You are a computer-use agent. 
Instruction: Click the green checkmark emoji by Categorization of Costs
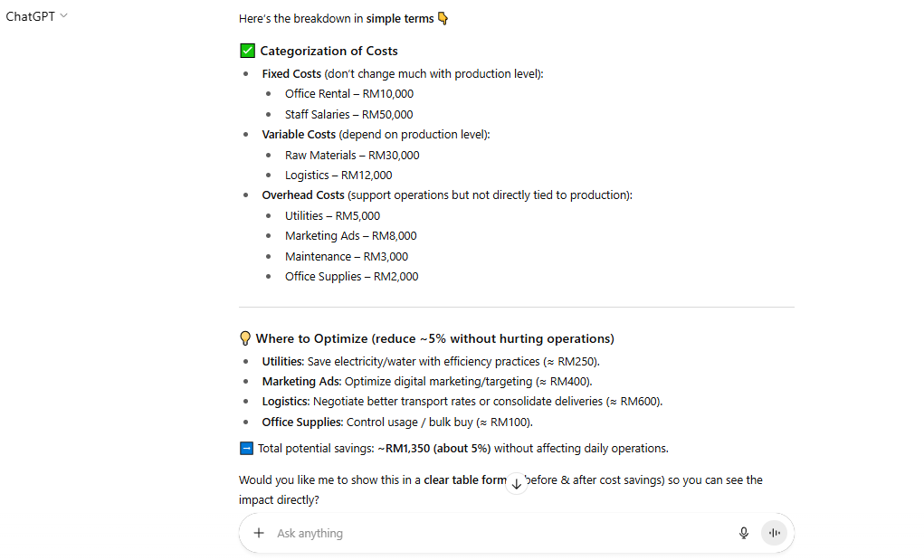(x=246, y=51)
